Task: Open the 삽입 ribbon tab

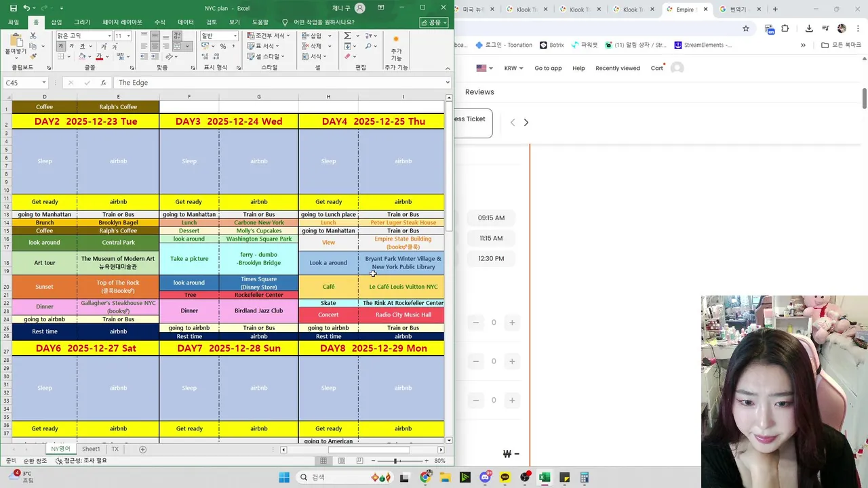Action: coord(56,22)
